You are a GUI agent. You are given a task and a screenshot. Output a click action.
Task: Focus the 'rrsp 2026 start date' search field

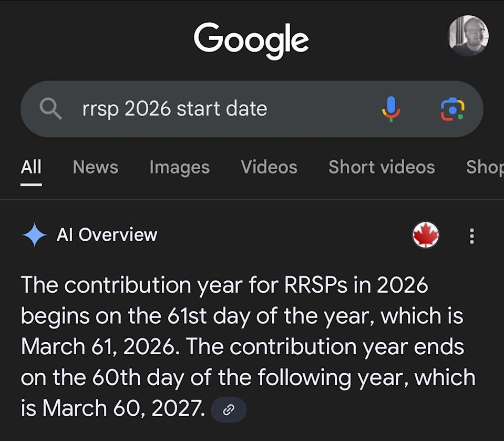click(210, 109)
